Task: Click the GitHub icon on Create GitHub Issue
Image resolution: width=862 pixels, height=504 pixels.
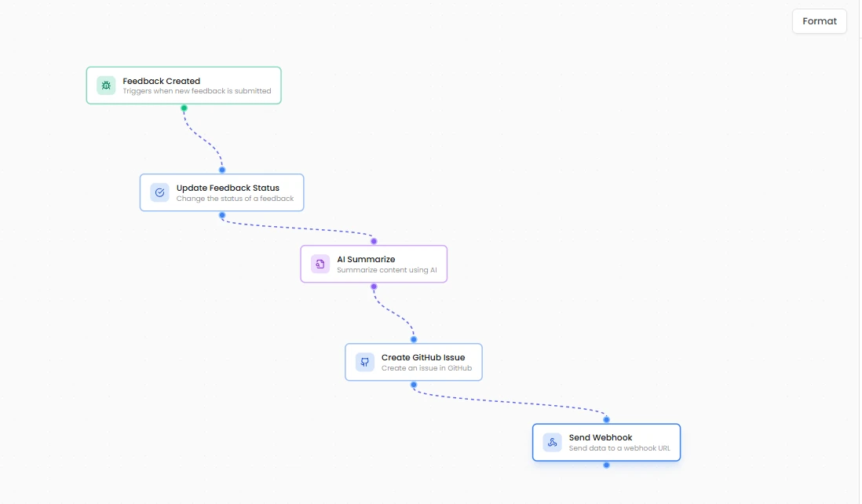Action: pyautogui.click(x=364, y=362)
